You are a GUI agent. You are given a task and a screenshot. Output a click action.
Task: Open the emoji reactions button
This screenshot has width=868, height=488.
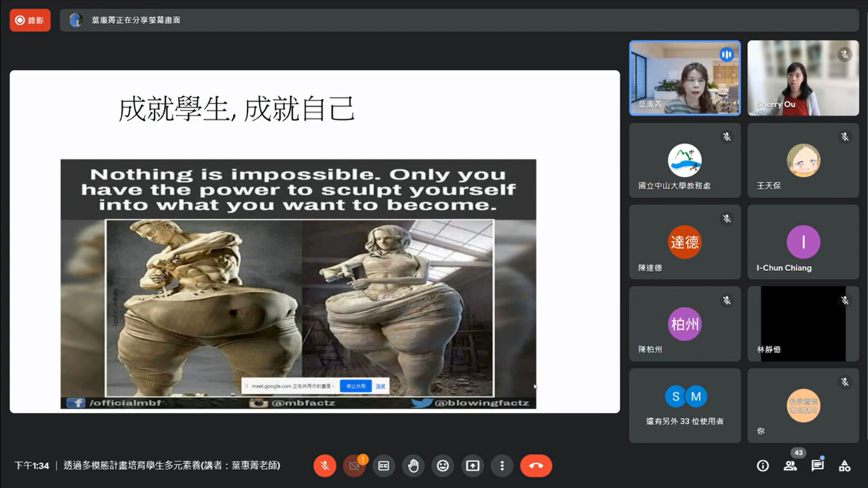click(x=443, y=466)
